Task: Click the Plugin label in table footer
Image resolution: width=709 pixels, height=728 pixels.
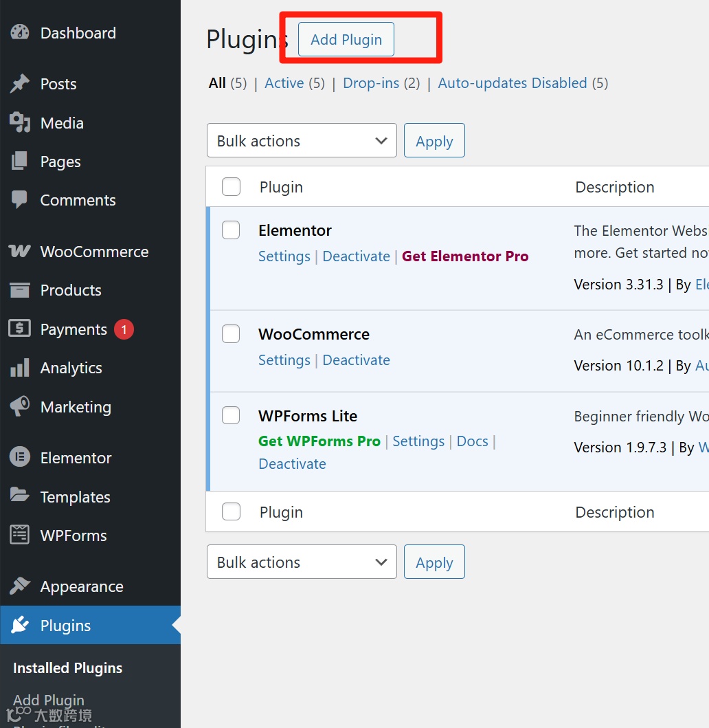Action: click(281, 512)
